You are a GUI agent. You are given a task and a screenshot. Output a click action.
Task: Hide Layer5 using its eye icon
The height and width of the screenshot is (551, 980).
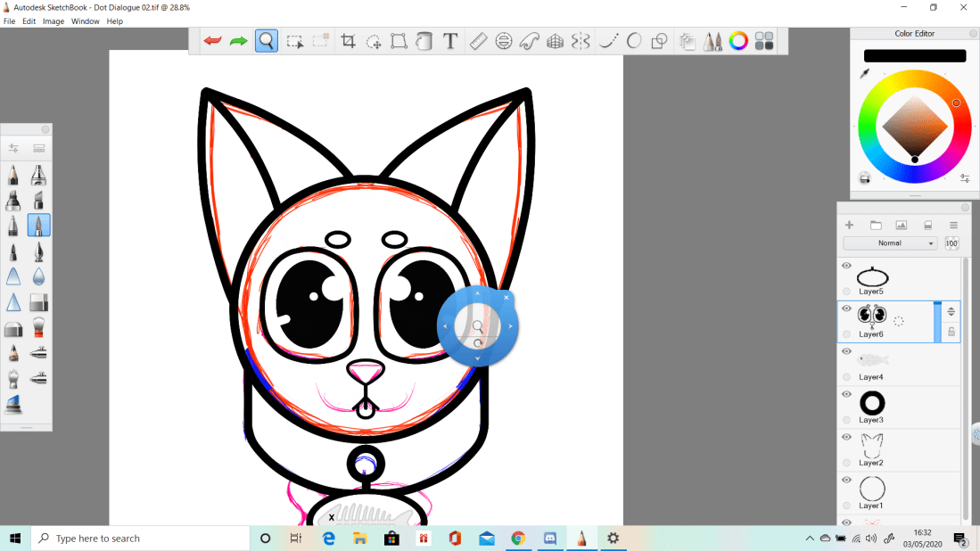click(846, 266)
